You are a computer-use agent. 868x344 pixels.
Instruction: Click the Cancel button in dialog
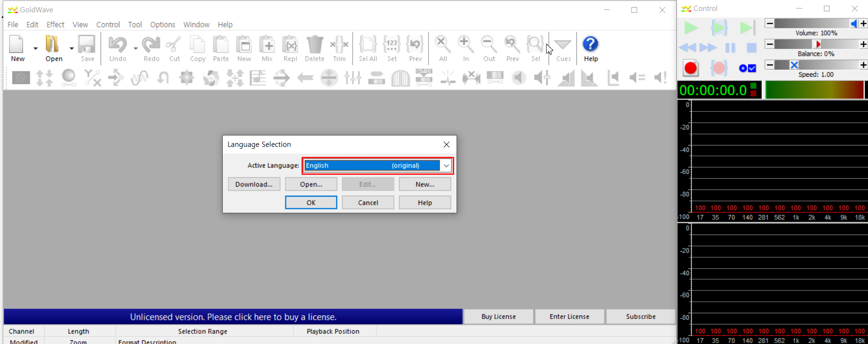(x=368, y=202)
